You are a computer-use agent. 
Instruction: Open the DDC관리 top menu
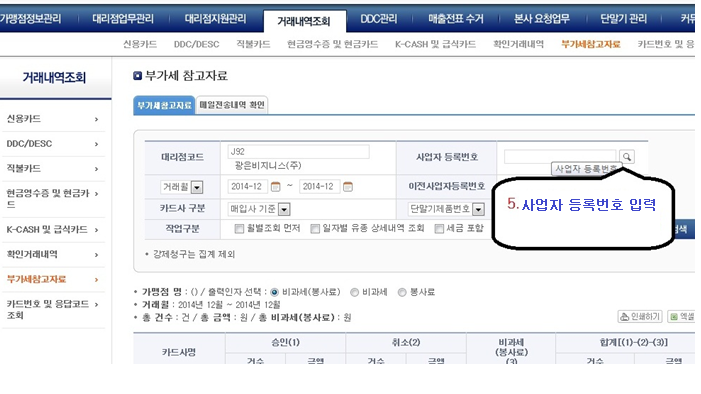coord(379,19)
